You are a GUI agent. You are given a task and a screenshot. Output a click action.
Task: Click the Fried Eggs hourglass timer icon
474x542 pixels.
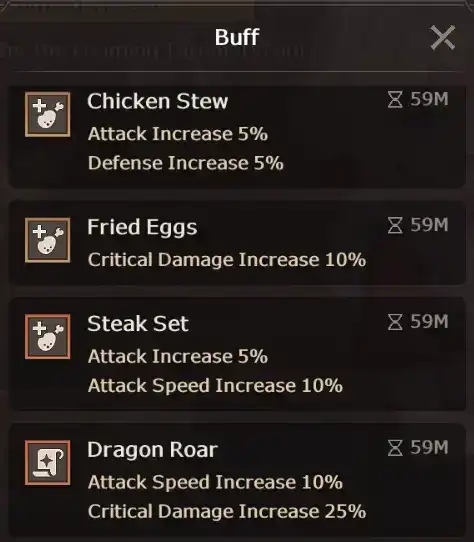tap(395, 225)
